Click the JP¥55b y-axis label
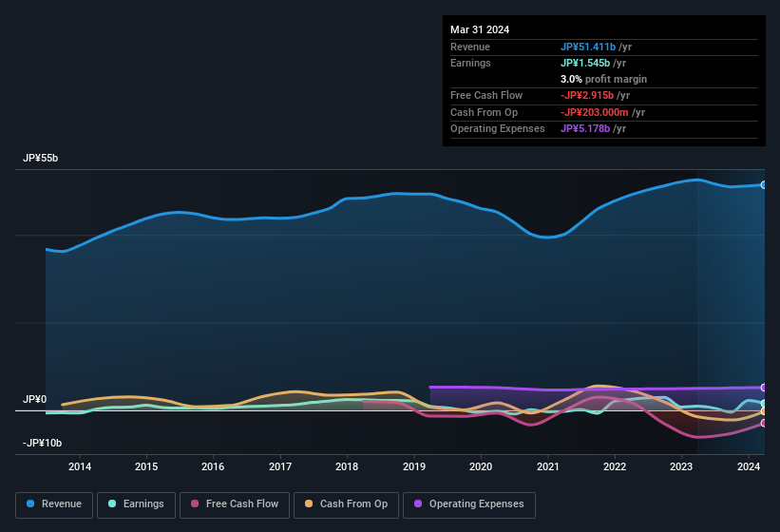 (x=40, y=158)
